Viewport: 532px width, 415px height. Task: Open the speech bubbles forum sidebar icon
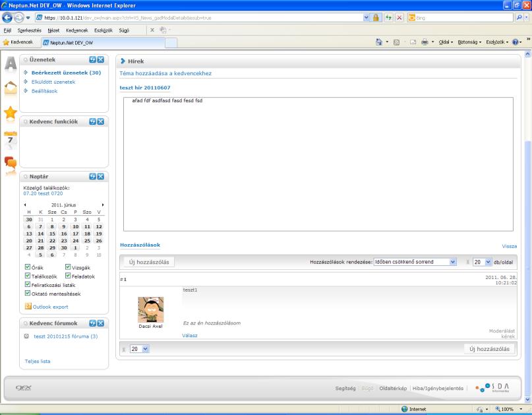coord(11,164)
